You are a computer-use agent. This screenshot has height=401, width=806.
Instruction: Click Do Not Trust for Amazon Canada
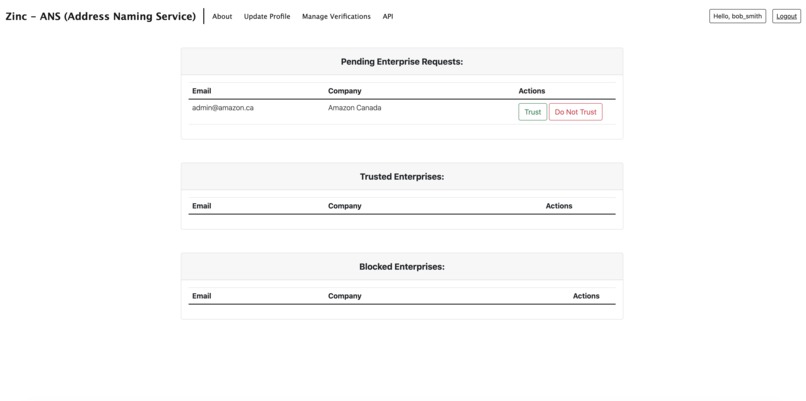tap(576, 112)
